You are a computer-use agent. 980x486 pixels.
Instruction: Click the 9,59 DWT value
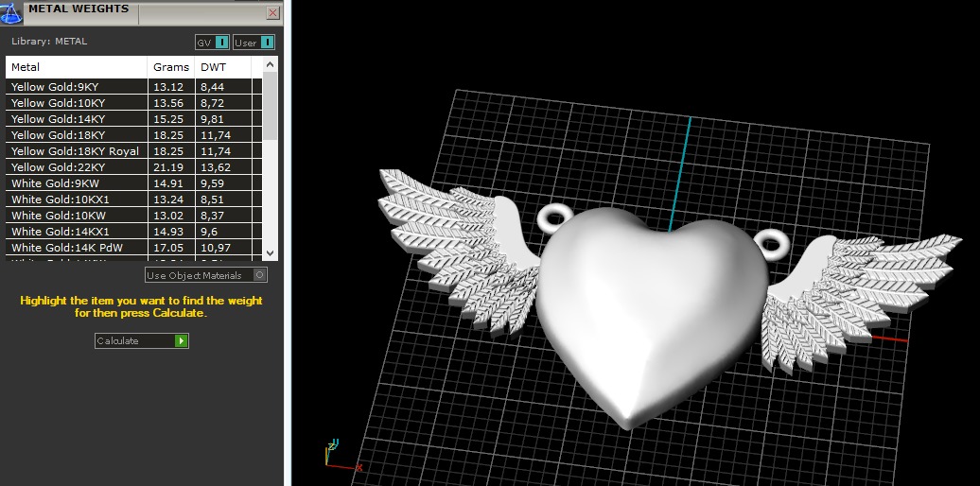click(x=213, y=183)
